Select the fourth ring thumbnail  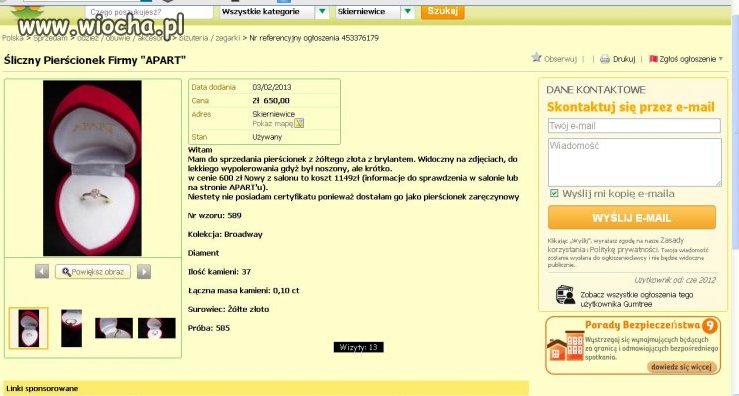click(156, 328)
